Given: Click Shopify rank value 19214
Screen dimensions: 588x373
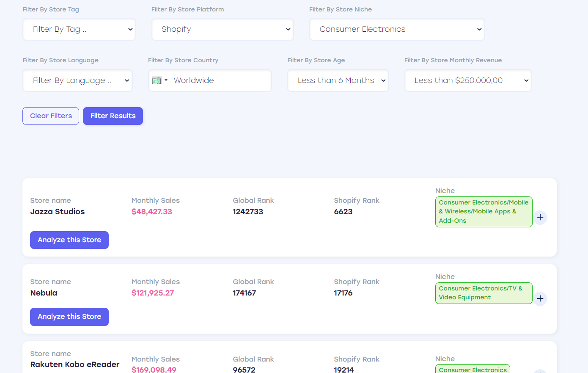Looking at the screenshot, I should point(344,369).
